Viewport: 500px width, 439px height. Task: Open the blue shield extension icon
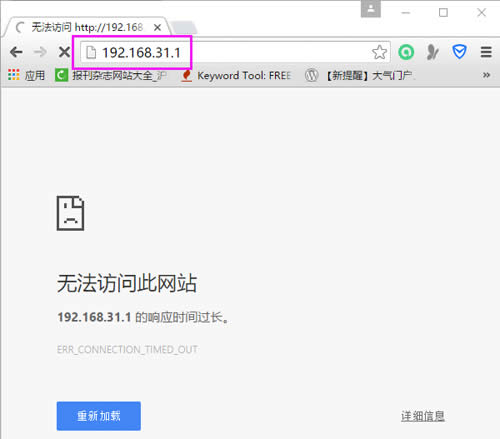click(459, 52)
